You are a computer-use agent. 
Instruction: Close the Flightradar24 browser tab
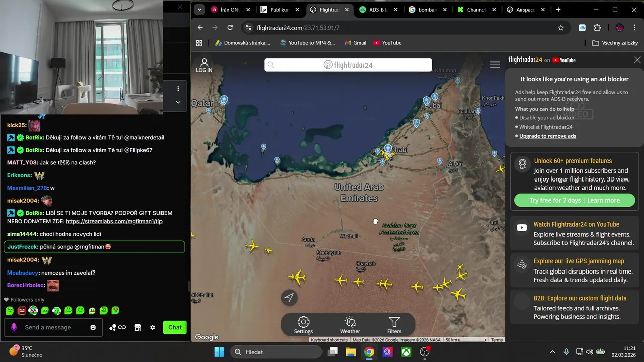347,10
